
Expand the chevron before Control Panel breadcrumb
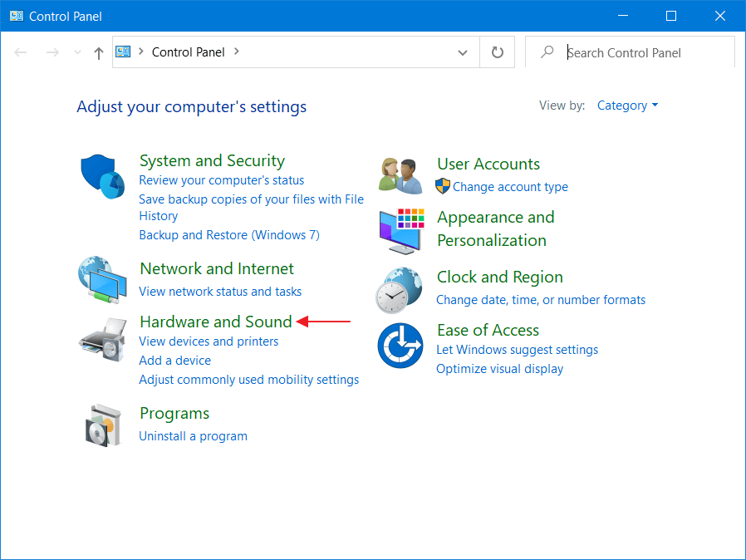coord(141,52)
